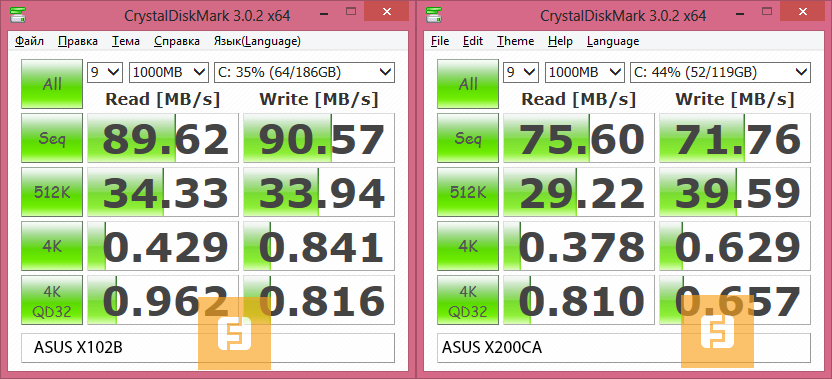Click 512K read value 34.33

163,192
